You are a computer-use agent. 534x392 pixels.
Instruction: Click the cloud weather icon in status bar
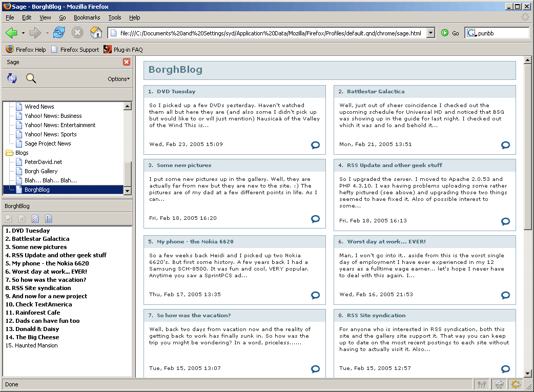point(499,384)
